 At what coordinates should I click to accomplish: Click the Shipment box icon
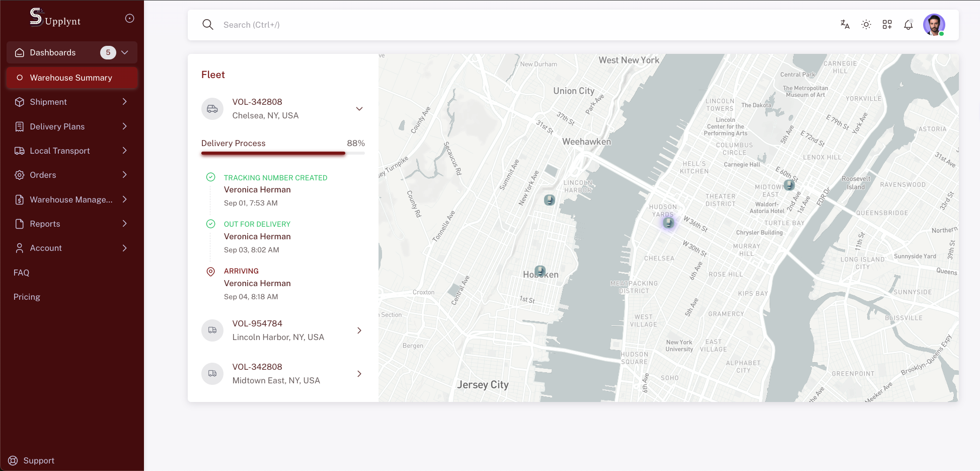click(20, 102)
